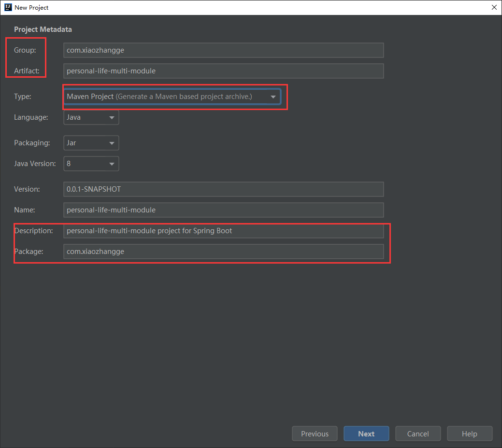Close the New Project dialog window
The height and width of the screenshot is (448, 502).
[494, 7]
